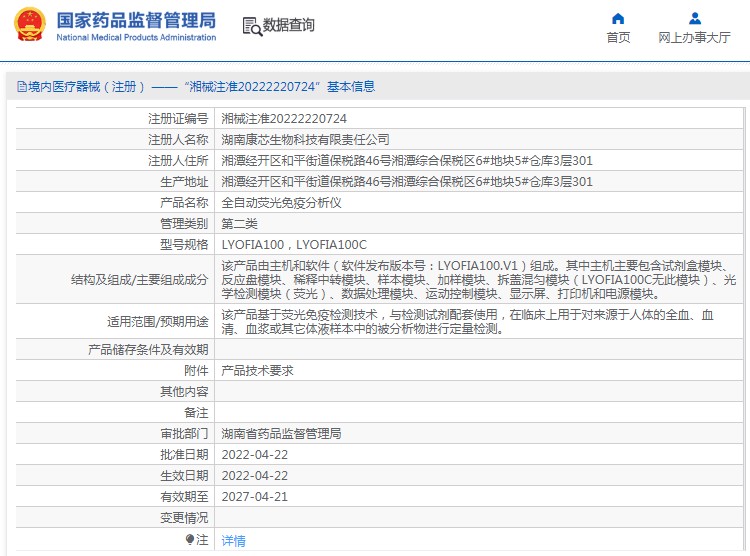Click National Medical Products Administration subtitle
750x556 pixels.
point(136,37)
